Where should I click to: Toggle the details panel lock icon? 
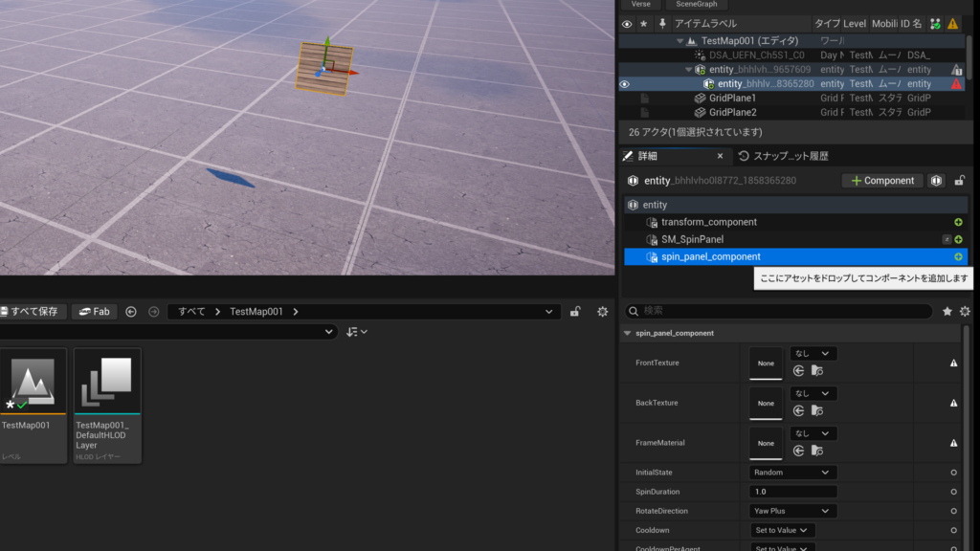coord(960,181)
